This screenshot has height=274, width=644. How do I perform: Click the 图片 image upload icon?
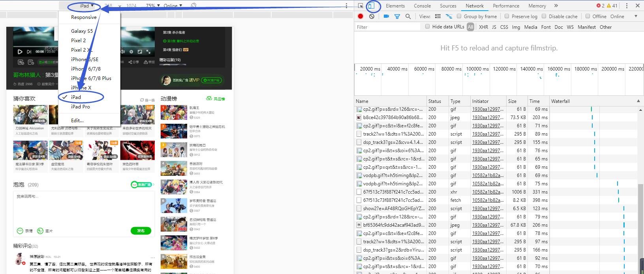tap(45, 231)
